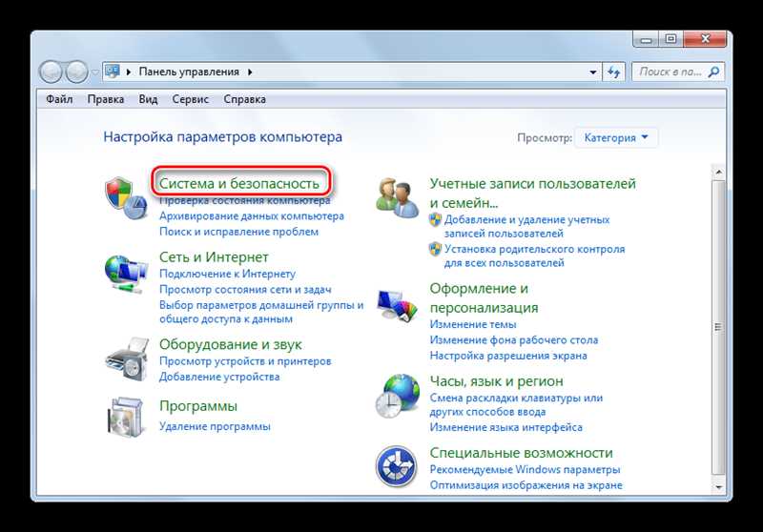Click the Hardware and Sound printer icon
The image size is (763, 532).
126,359
